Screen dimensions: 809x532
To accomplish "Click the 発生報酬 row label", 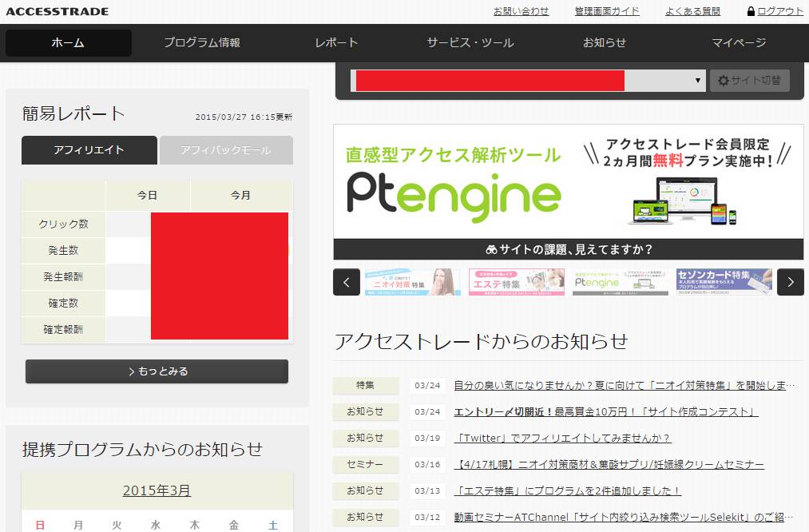I will 63,276.
